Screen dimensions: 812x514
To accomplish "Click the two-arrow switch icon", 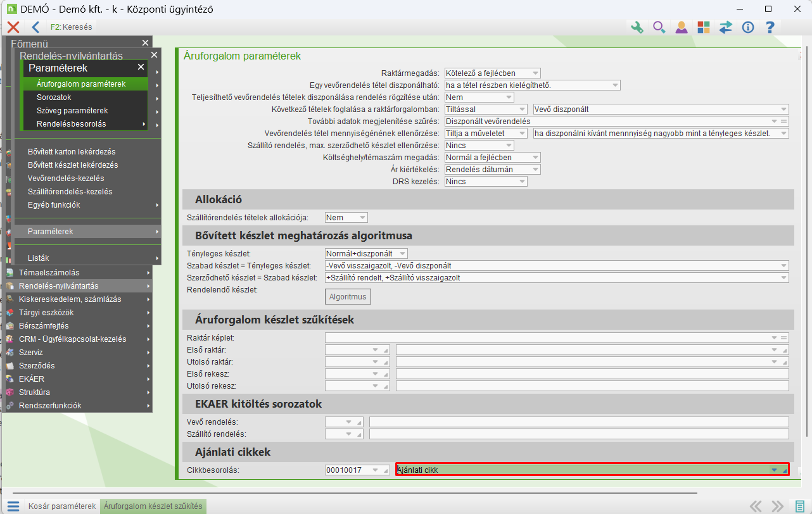I will 726,27.
